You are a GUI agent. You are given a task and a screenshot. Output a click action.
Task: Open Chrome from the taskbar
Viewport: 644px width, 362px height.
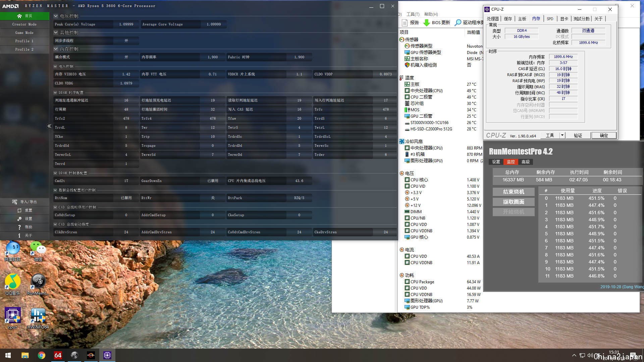click(41, 355)
